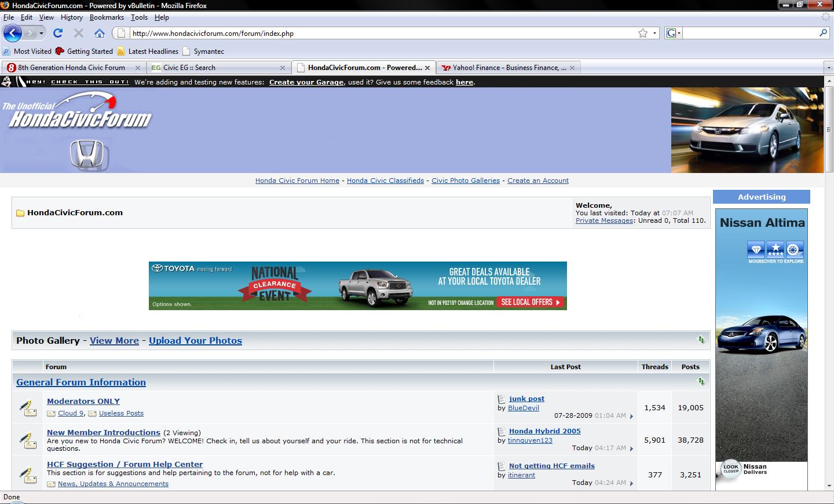Open the HCF Suggestion / Forum Help Center
The width and height of the screenshot is (834, 504).
tap(125, 464)
